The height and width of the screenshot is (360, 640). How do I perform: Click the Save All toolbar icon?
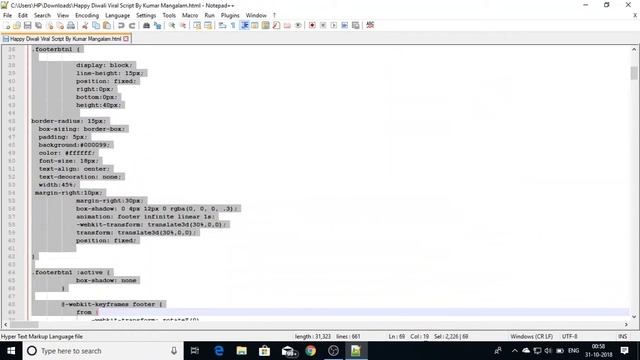coord(39,25)
